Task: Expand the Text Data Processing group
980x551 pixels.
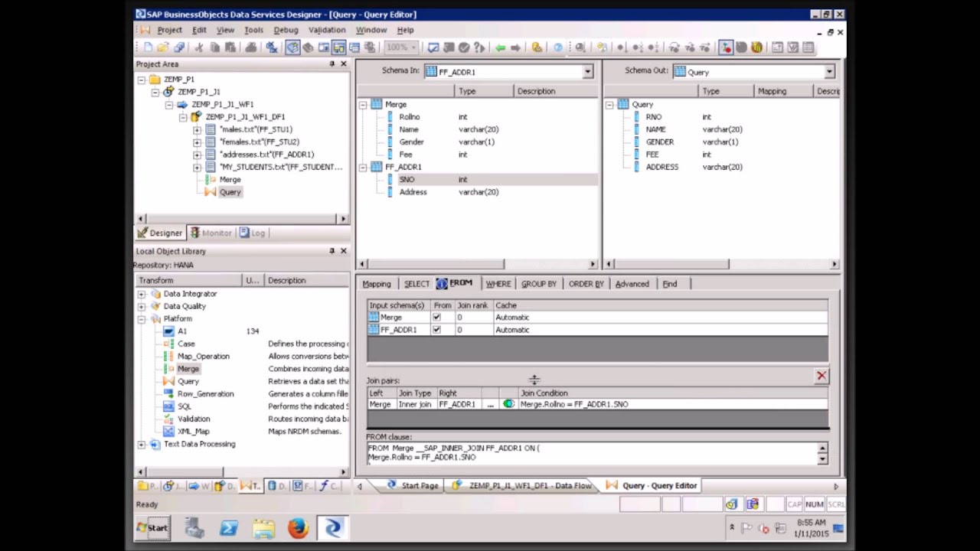Action: click(142, 445)
